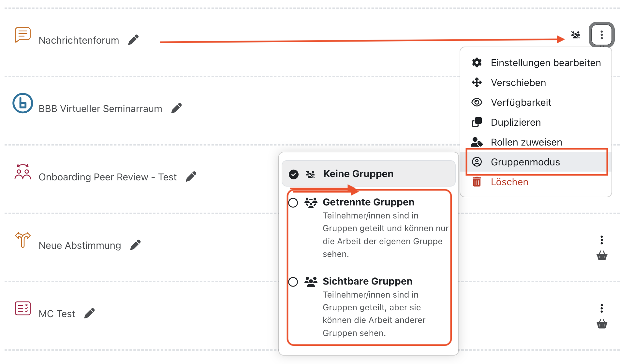
Task: Rename BBB Virtueller Seminarraum via pencil
Action: click(176, 108)
